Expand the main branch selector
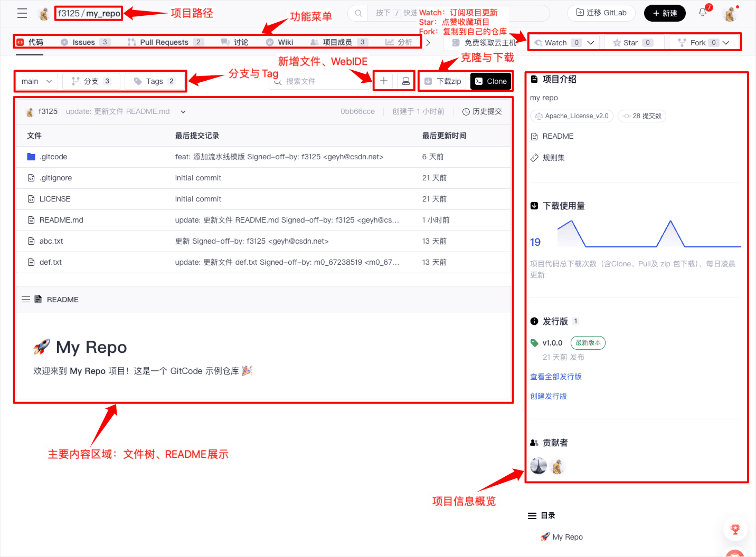756x557 pixels. pyautogui.click(x=35, y=81)
